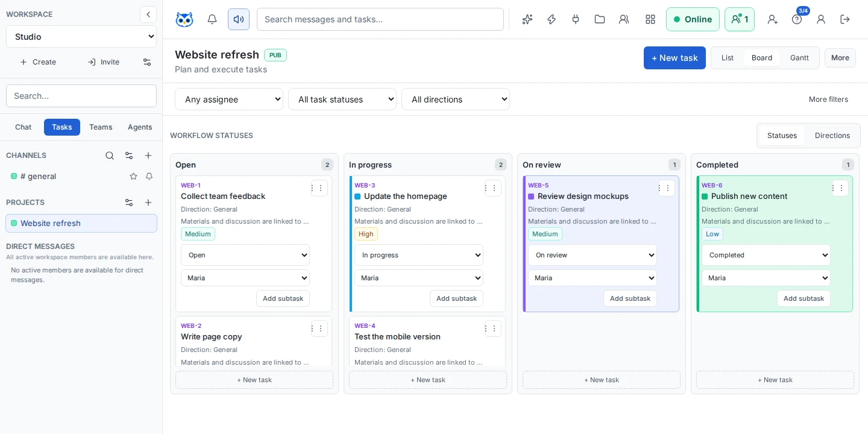Open the Studio workspace dropdown

81,37
